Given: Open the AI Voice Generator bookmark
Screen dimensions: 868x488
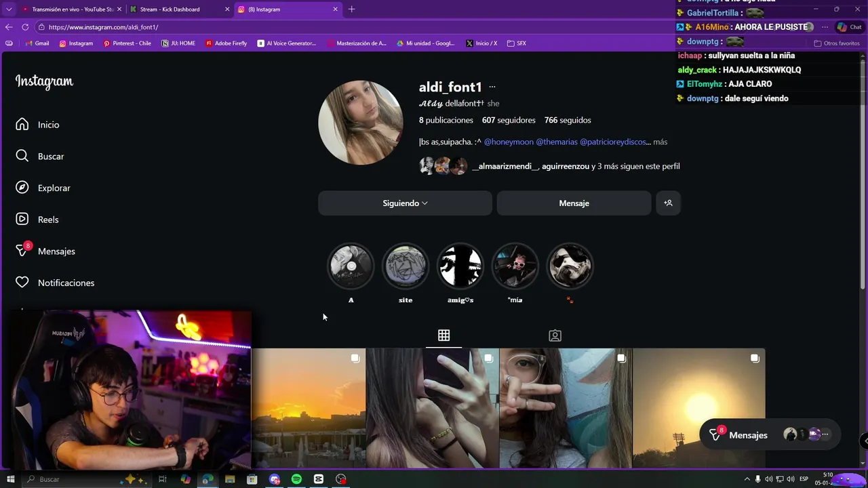Looking at the screenshot, I should point(287,43).
